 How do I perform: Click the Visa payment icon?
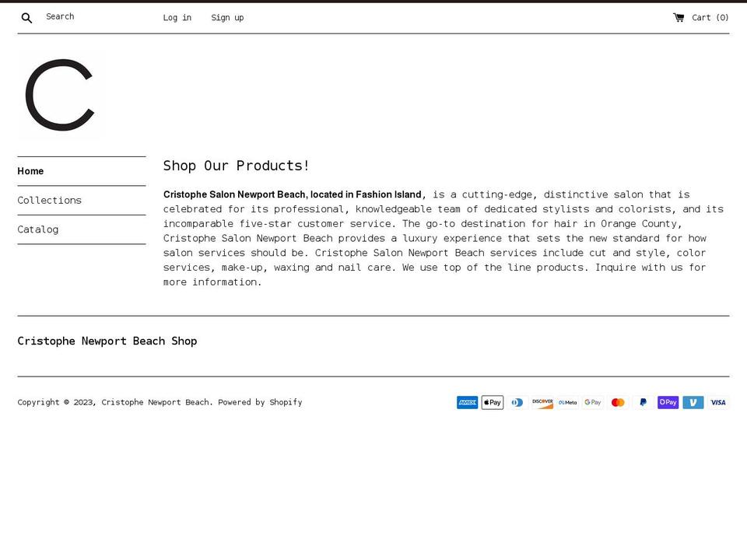pyautogui.click(x=718, y=402)
